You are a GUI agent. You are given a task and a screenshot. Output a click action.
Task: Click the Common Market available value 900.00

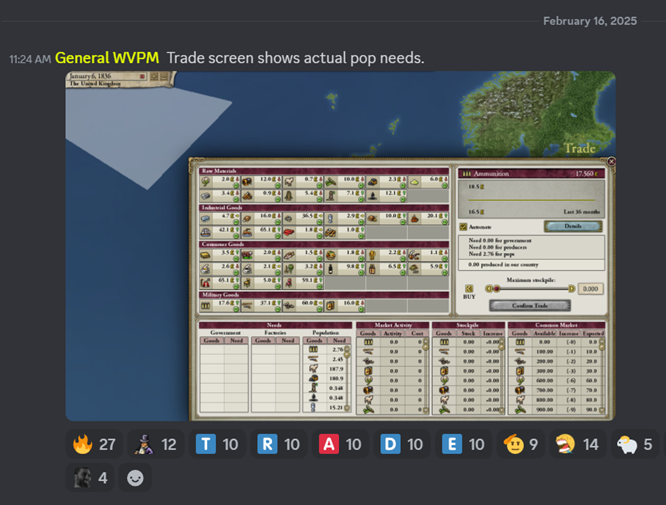point(545,409)
